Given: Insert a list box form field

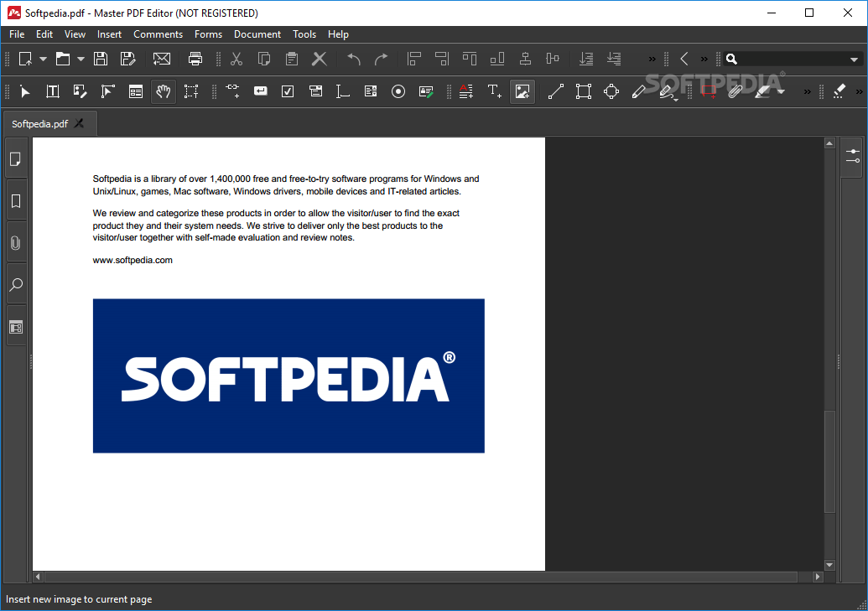Looking at the screenshot, I should tap(371, 91).
